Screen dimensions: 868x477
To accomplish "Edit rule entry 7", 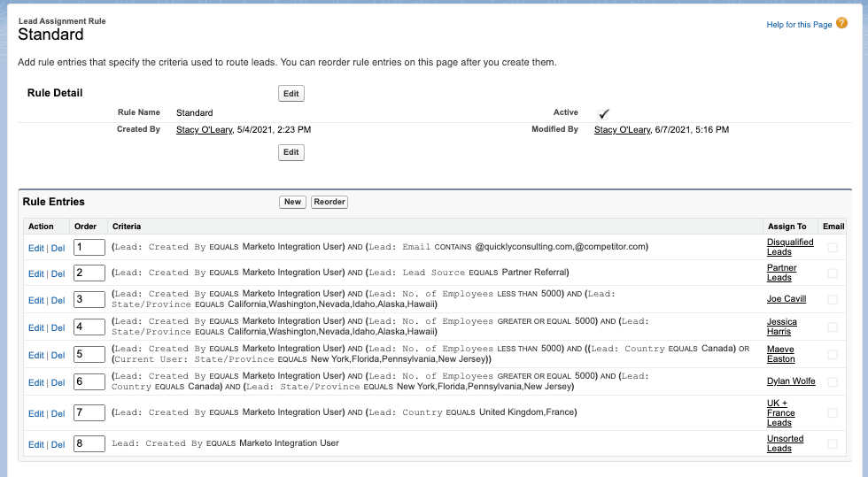I will (36, 413).
